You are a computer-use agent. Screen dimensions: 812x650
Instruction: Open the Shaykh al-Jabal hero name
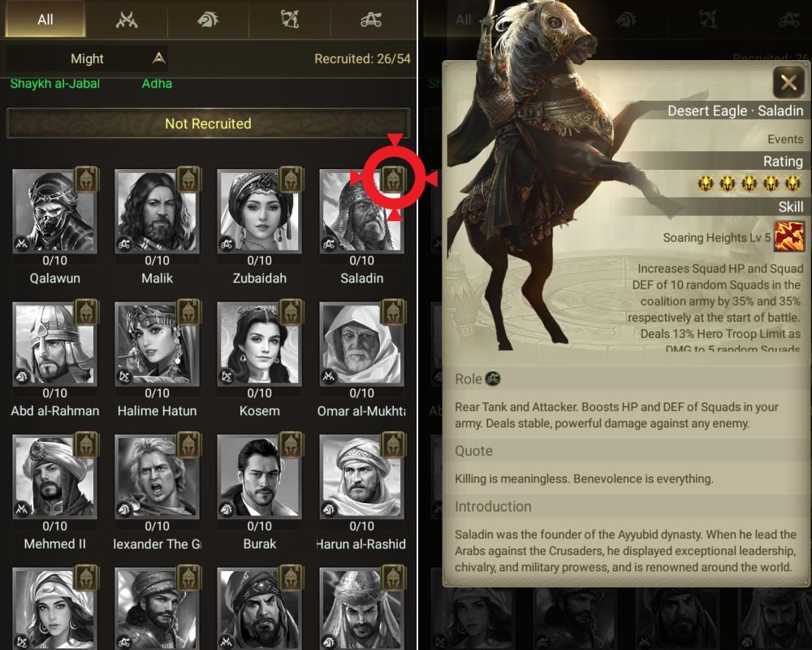[x=55, y=84]
